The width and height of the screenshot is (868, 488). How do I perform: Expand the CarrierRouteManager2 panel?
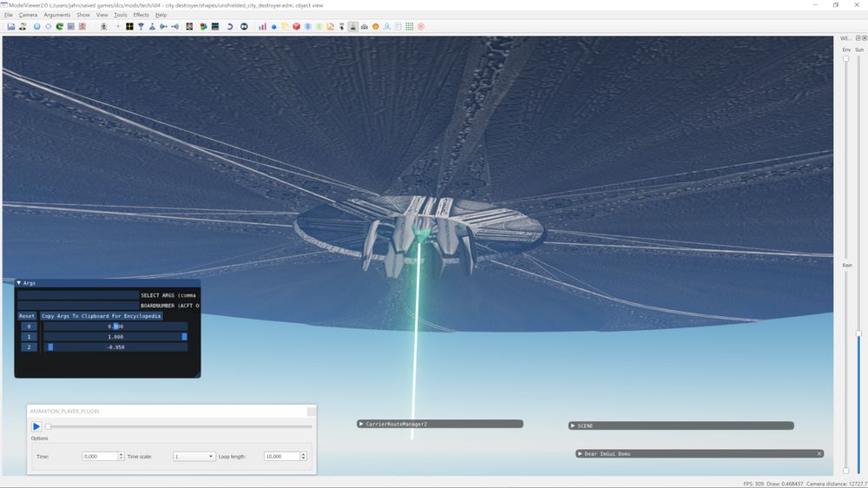click(361, 425)
